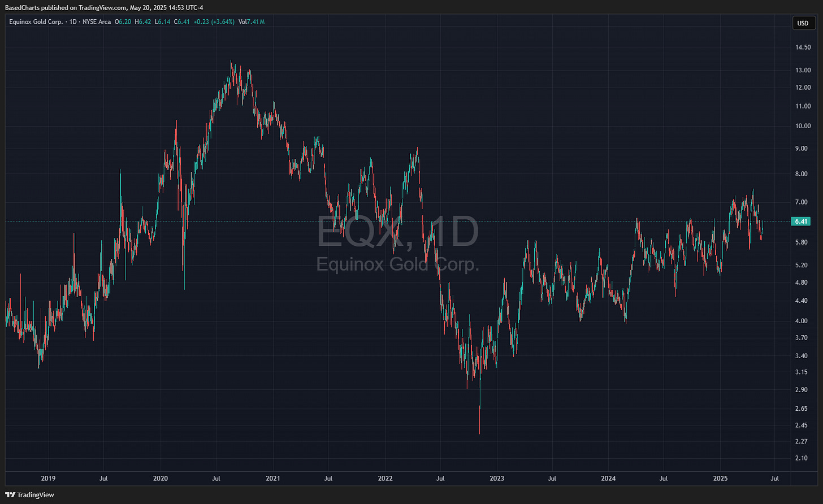Click the 4.00 price axis label
The height and width of the screenshot is (504, 823).
click(803, 321)
